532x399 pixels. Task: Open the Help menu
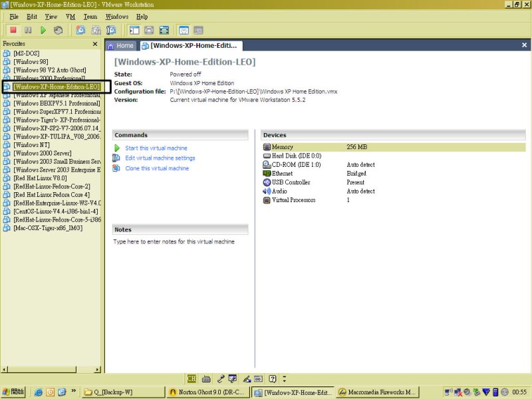click(142, 17)
